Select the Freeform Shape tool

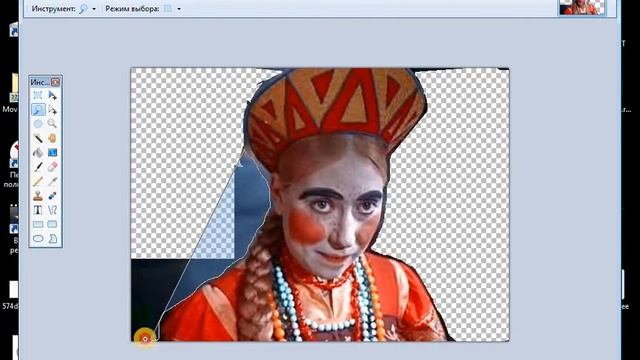[52, 238]
